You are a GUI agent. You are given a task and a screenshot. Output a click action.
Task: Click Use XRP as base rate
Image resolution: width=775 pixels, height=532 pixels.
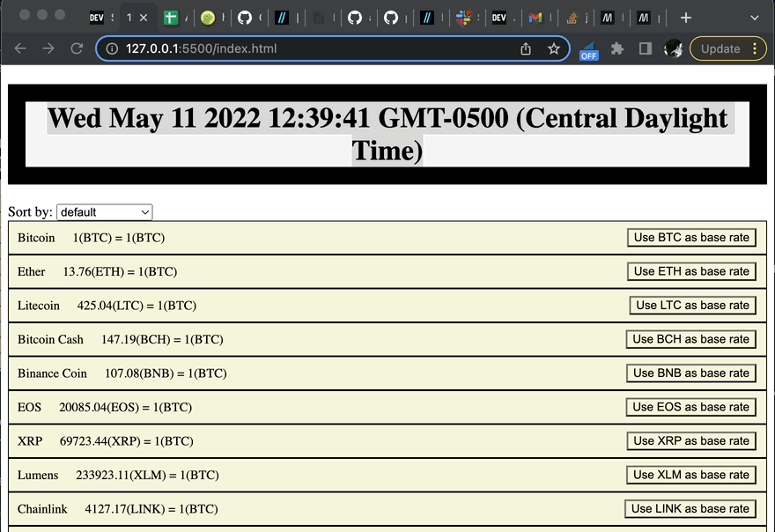pyautogui.click(x=691, y=440)
